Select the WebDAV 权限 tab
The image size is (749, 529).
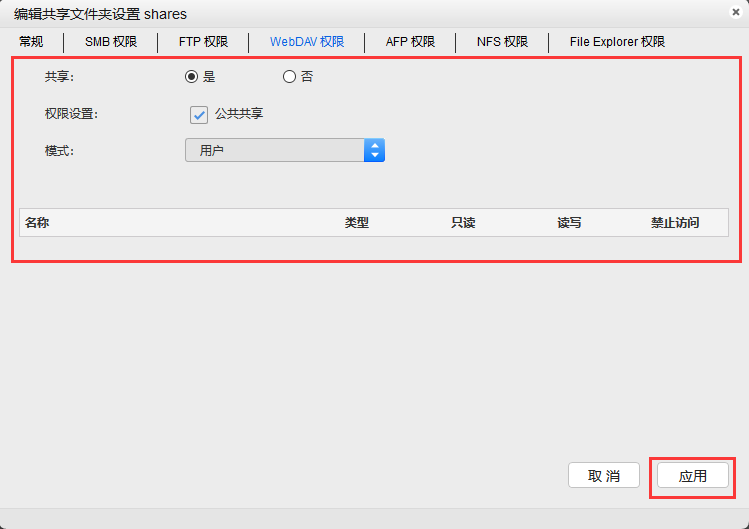tap(307, 42)
